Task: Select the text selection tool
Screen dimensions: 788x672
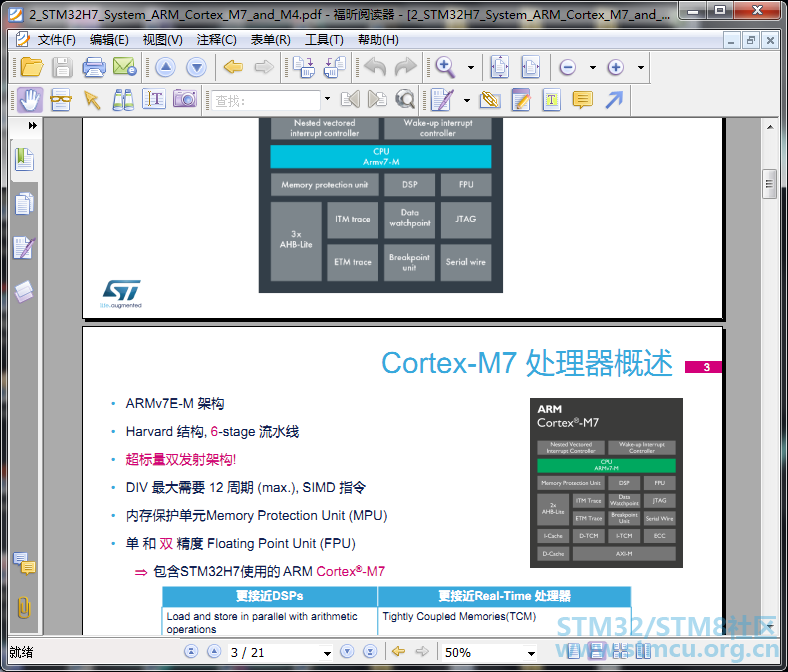Action: tap(154, 100)
